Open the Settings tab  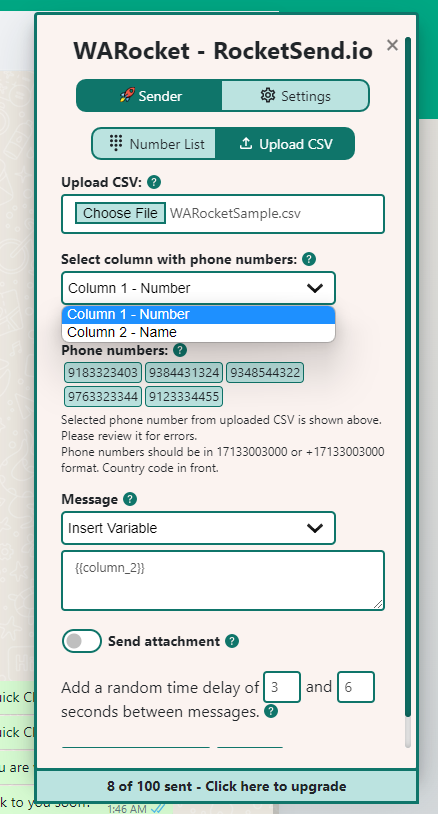point(295,96)
